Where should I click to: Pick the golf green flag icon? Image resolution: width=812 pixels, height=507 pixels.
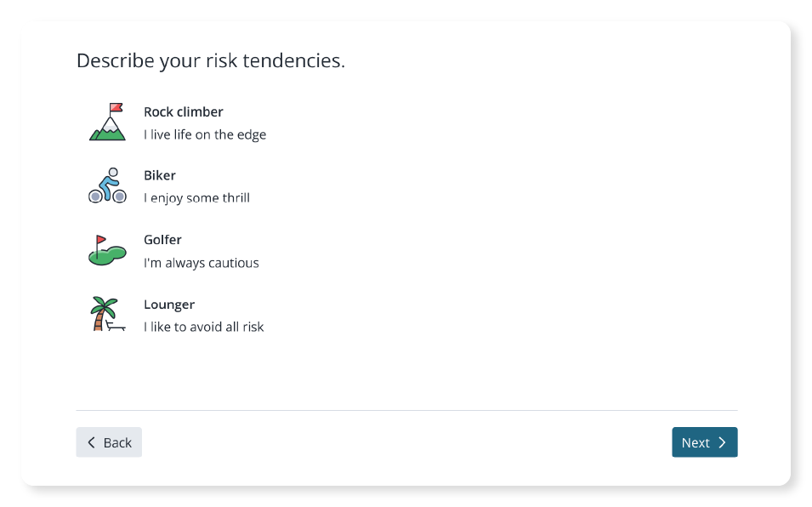[107, 251]
